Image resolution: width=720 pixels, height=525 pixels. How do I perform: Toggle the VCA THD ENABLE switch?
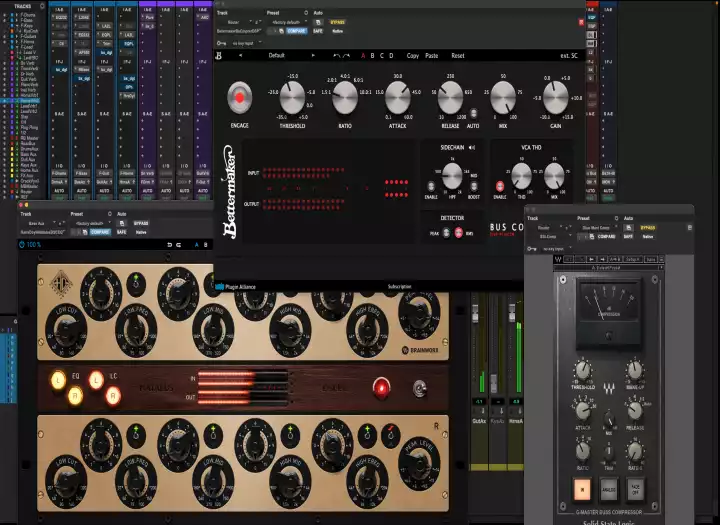500,186
